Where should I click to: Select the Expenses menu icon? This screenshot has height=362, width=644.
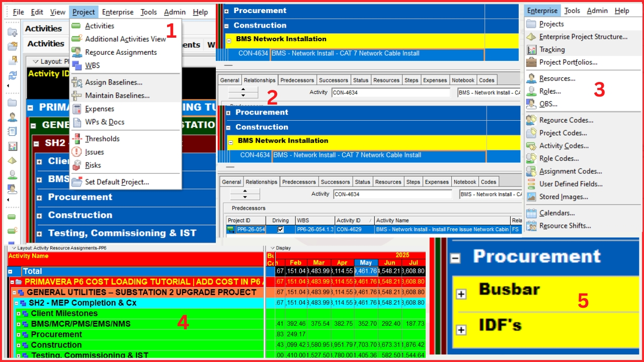coord(76,109)
